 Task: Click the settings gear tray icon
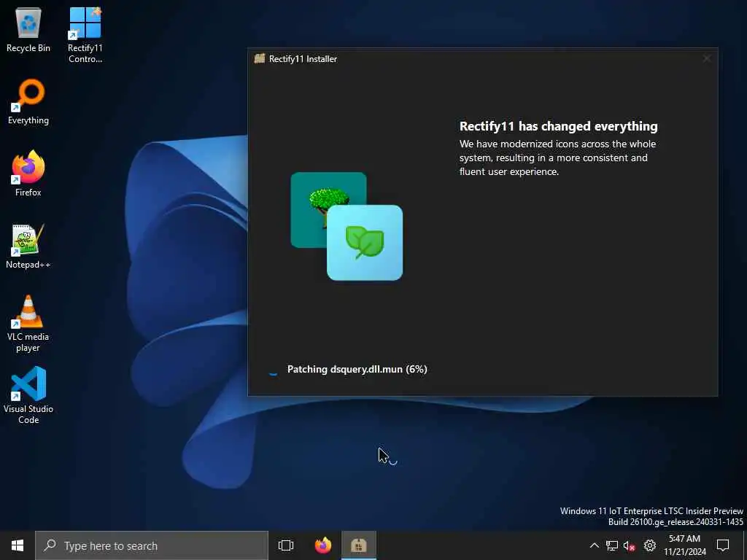click(x=649, y=545)
